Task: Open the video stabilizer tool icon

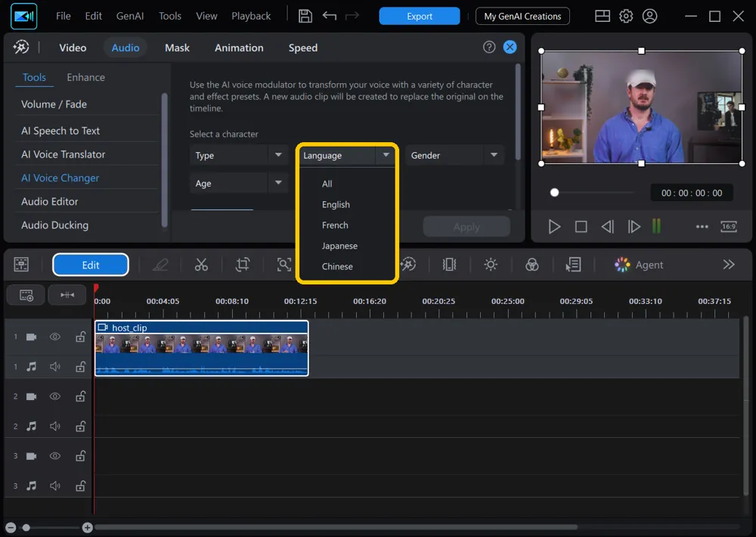Action: pyautogui.click(x=449, y=265)
